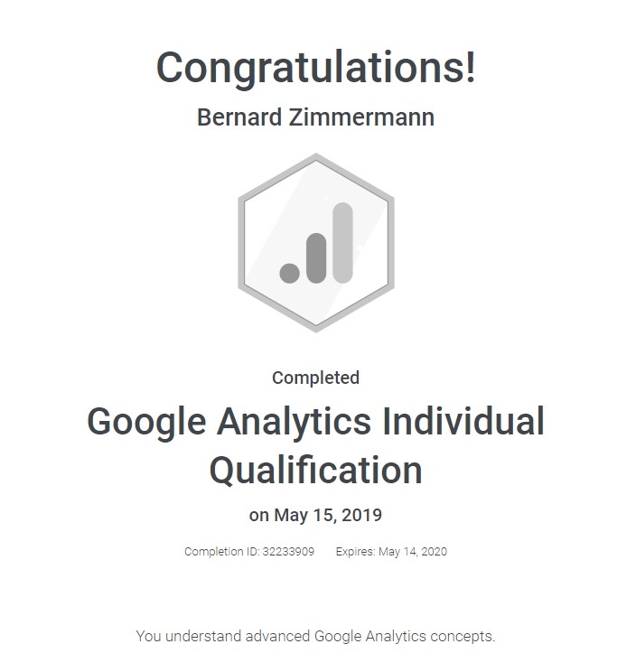
Task: Select the first name Bernard
Action: click(239, 117)
